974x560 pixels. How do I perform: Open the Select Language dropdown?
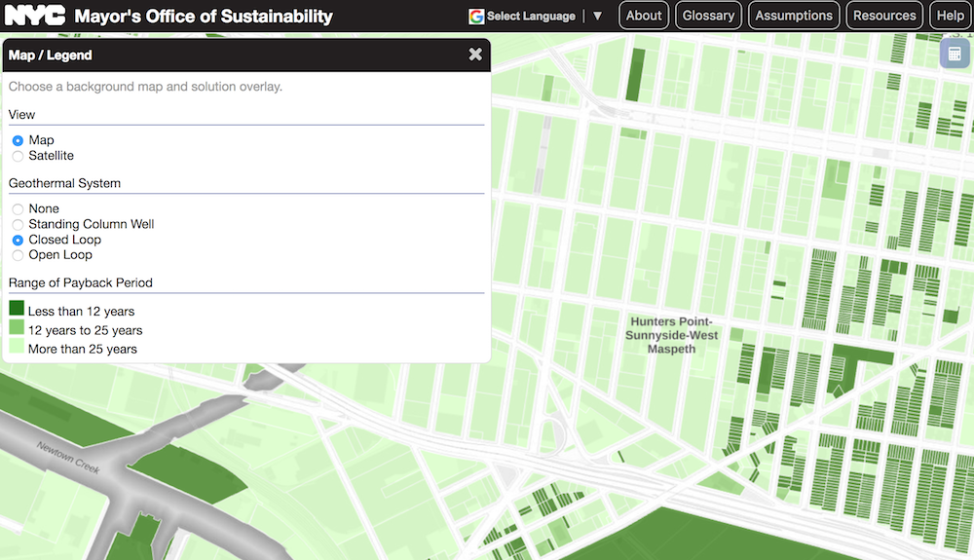coord(531,17)
